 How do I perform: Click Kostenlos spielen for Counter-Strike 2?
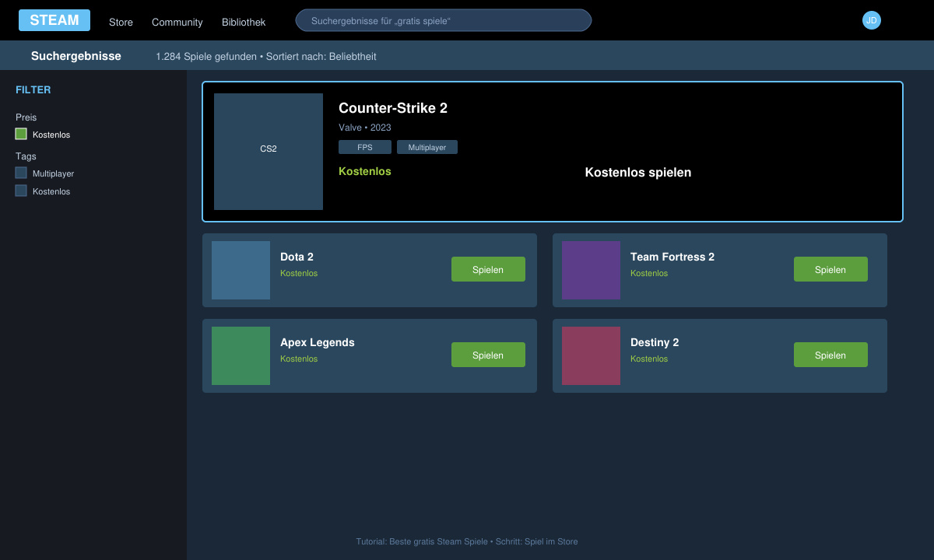[x=638, y=173]
